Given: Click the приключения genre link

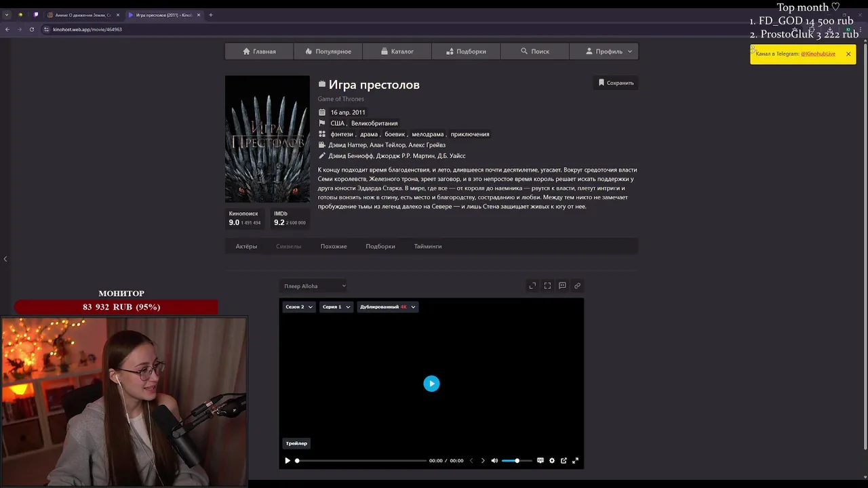Looking at the screenshot, I should pos(470,134).
